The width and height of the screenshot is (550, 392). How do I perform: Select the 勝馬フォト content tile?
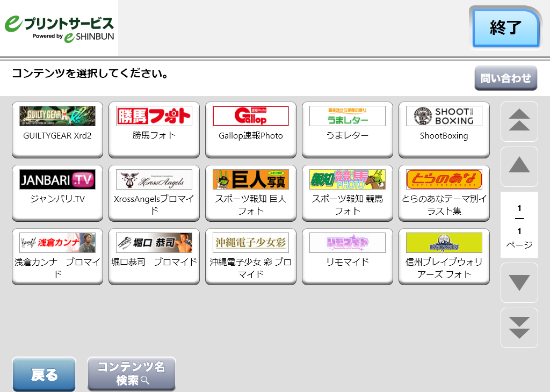coord(154,130)
